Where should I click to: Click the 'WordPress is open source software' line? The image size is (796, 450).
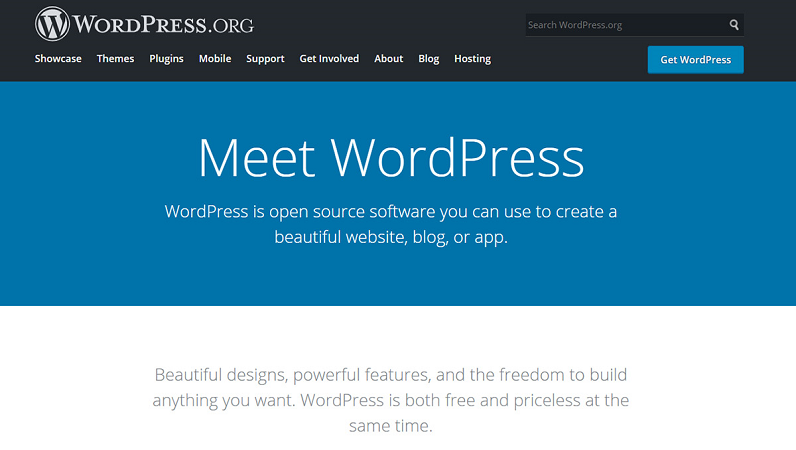pyautogui.click(x=391, y=212)
